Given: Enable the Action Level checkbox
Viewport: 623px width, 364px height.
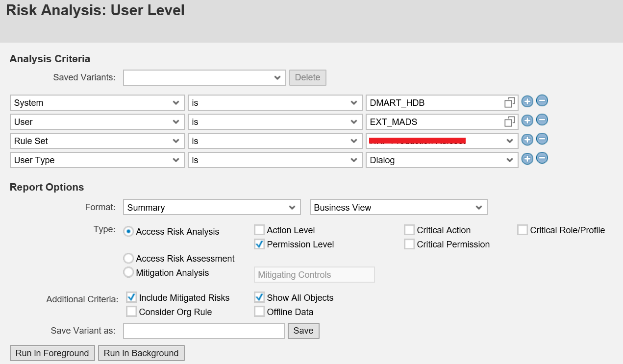Looking at the screenshot, I should click(259, 230).
